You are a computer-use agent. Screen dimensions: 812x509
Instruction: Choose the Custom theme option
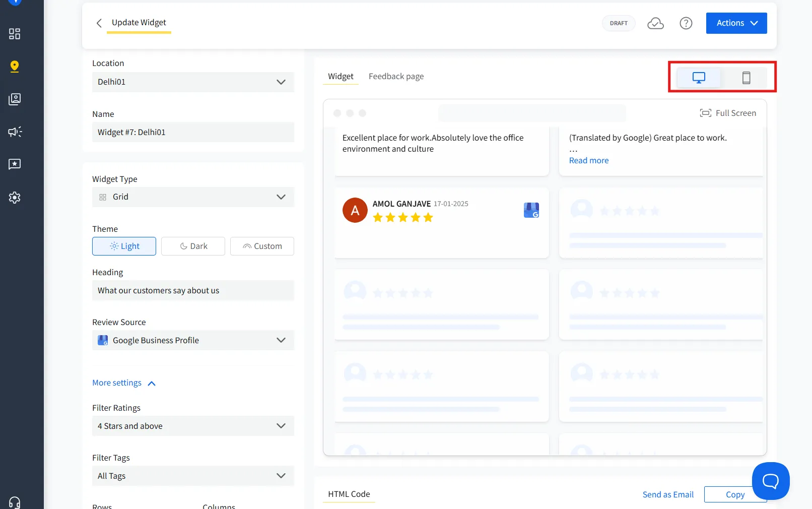tap(262, 246)
